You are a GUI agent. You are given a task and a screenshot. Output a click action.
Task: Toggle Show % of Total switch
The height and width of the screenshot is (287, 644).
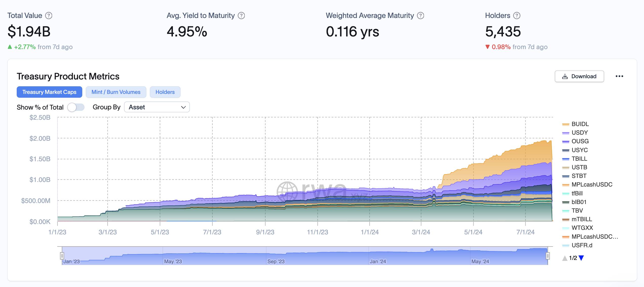tap(76, 107)
